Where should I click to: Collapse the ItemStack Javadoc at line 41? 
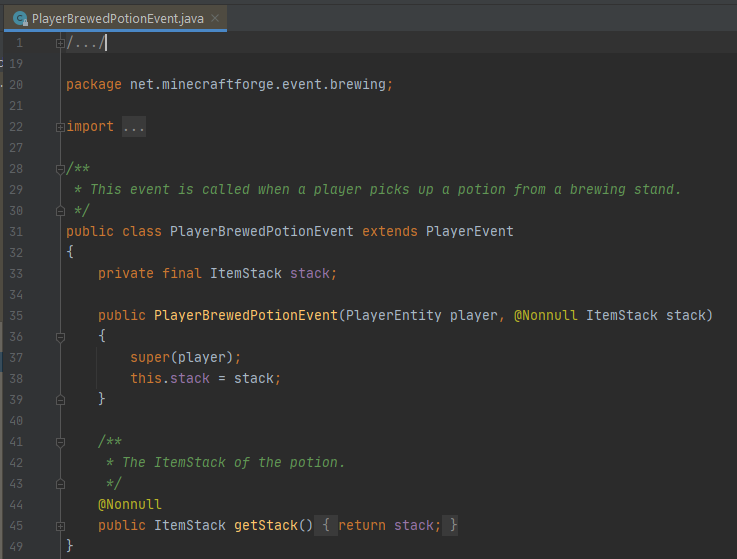pyautogui.click(x=60, y=441)
